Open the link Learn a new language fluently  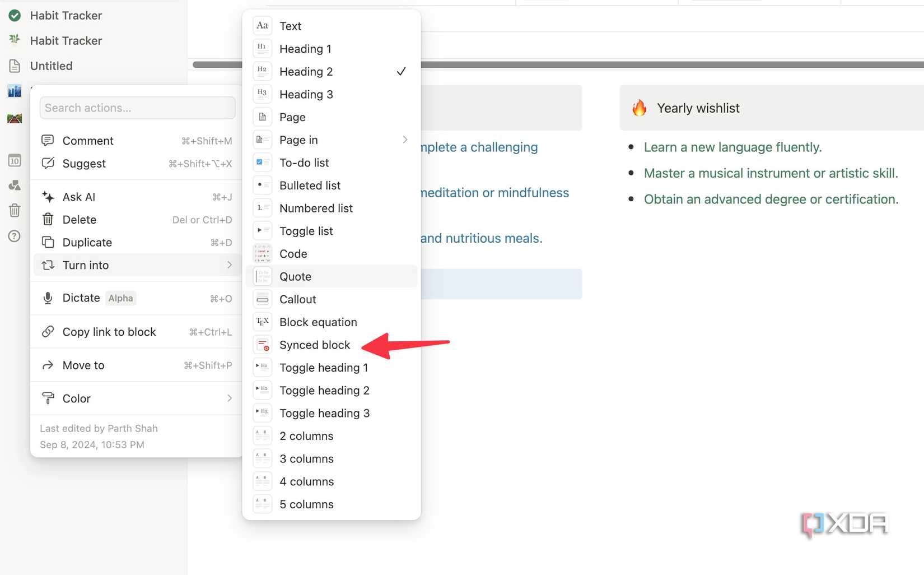pyautogui.click(x=733, y=147)
